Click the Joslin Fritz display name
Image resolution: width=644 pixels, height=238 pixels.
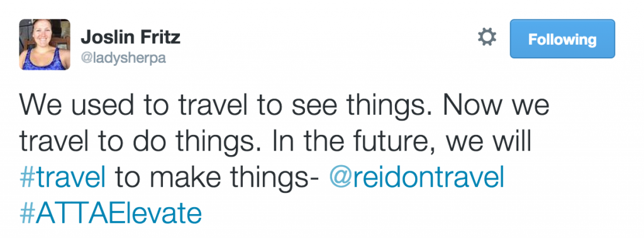click(x=131, y=38)
